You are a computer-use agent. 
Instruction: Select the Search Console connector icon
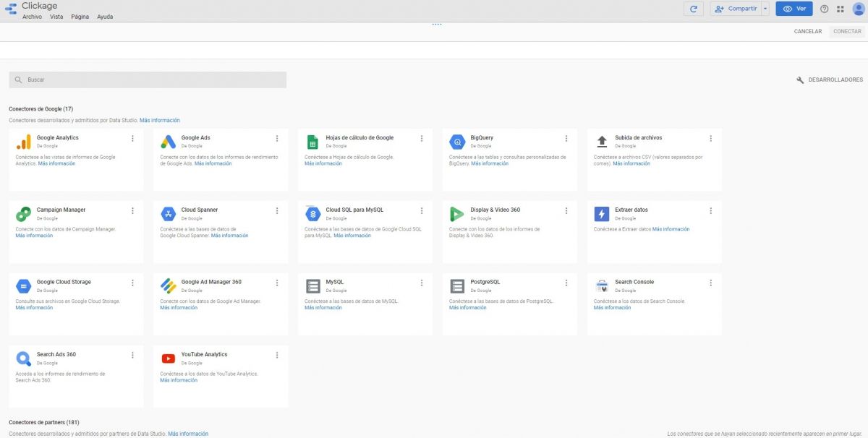(x=602, y=285)
